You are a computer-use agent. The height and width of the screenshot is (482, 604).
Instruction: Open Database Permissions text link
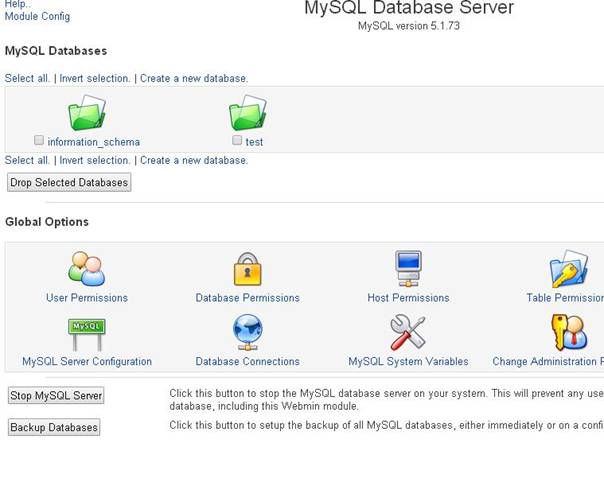(248, 298)
